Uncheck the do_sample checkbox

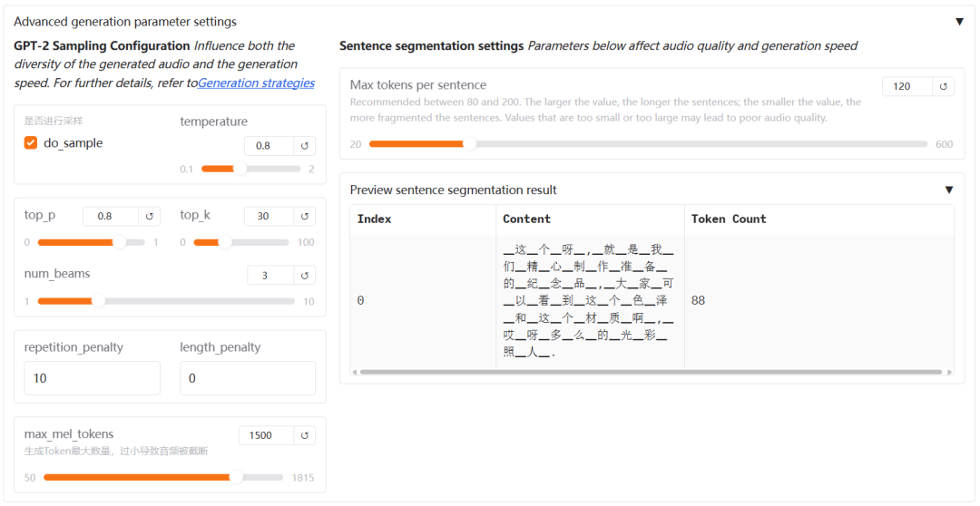coord(31,143)
